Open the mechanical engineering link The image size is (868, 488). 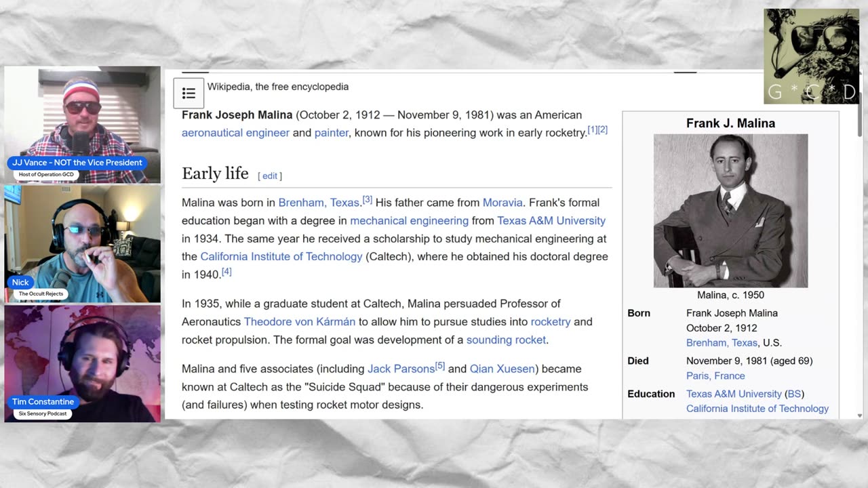(409, 221)
